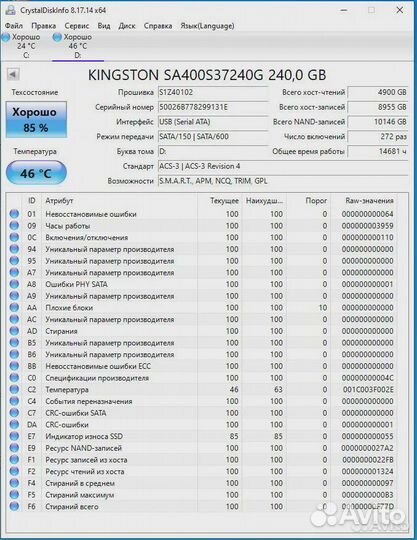Open the Язык(Language) menu
Viewport: 417px width, 540px height.
[x=207, y=26]
